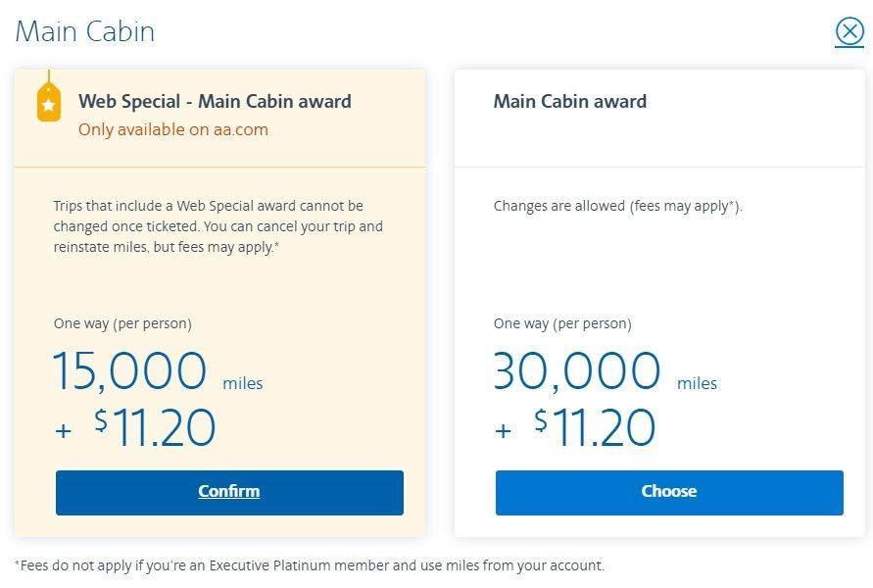Click the Main Cabin award heading

(570, 101)
